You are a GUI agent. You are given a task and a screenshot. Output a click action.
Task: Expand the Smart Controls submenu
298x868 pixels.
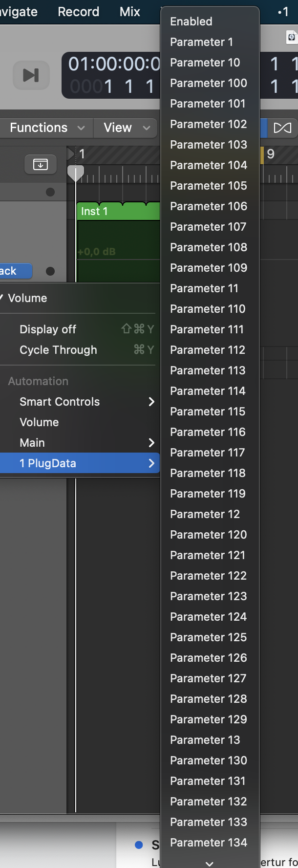[x=60, y=402]
